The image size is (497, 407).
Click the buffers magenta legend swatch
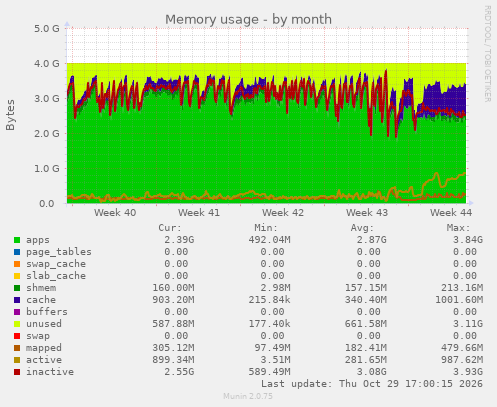17,312
